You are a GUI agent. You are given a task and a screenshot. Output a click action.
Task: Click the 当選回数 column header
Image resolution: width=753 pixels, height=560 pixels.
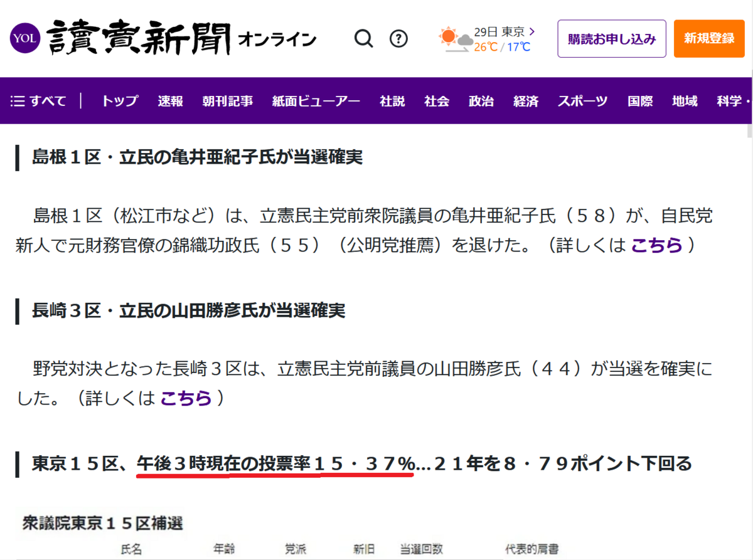[x=422, y=549]
